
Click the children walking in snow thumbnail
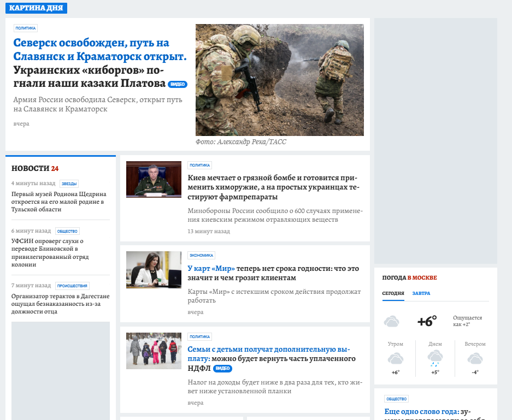[x=154, y=351]
